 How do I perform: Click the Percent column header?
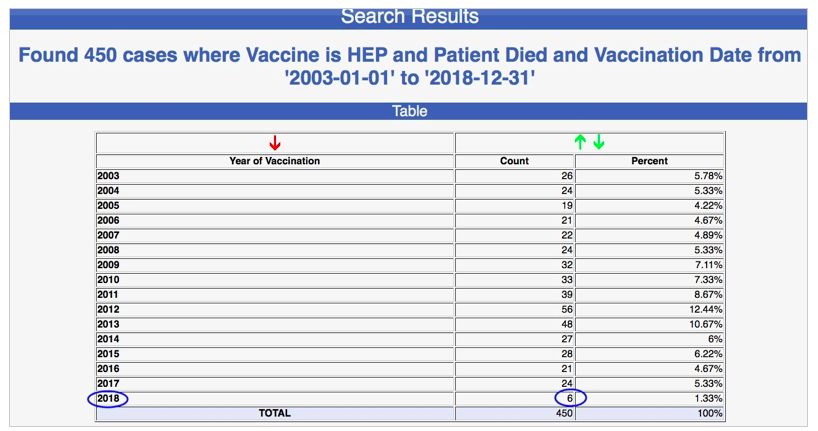[649, 161]
